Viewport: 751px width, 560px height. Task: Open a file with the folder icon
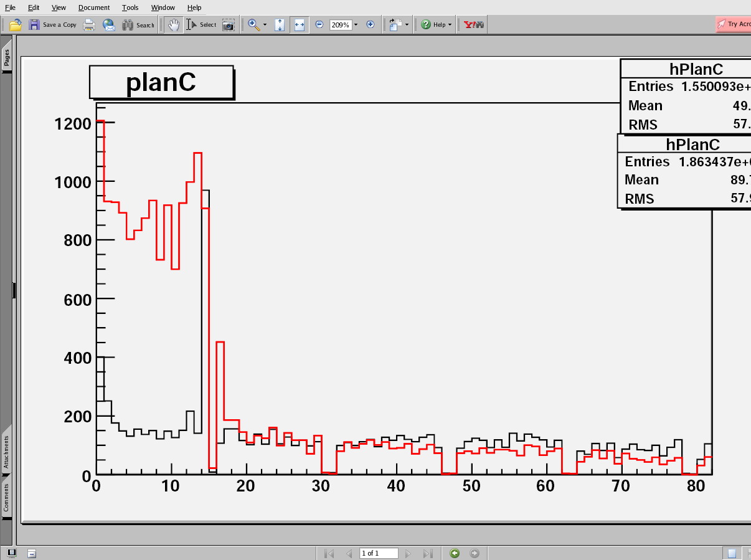[16, 25]
